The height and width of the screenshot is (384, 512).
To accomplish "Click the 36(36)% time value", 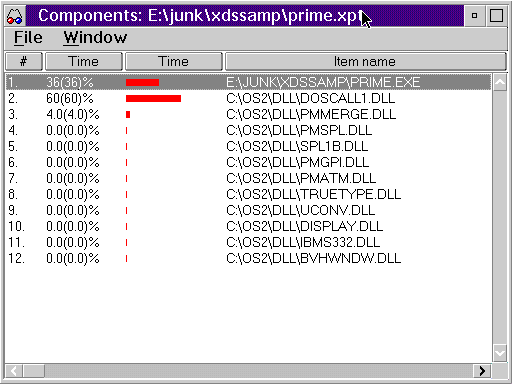I will 70,83.
